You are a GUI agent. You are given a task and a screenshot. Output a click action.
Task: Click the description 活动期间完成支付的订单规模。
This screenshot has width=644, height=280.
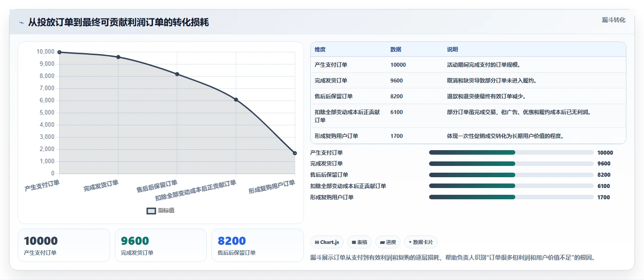coord(485,65)
